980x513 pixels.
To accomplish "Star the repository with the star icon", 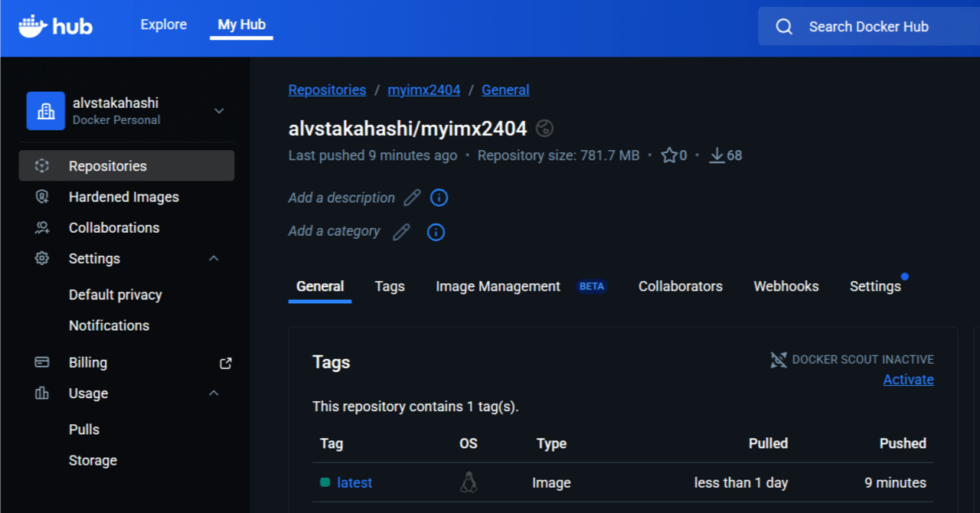I will pyautogui.click(x=668, y=155).
